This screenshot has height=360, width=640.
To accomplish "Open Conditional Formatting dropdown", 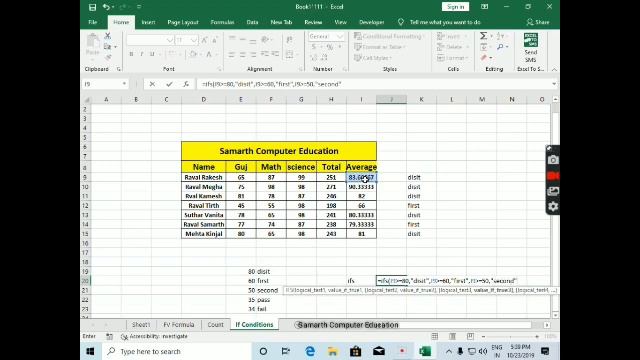I will (x=388, y=36).
